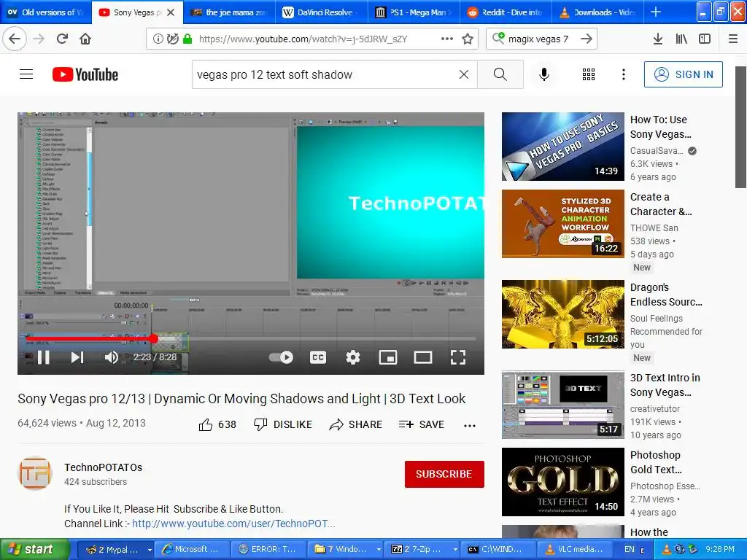This screenshot has height=560, width=747.
Task: Switch to the joe mama tab
Action: (229, 12)
